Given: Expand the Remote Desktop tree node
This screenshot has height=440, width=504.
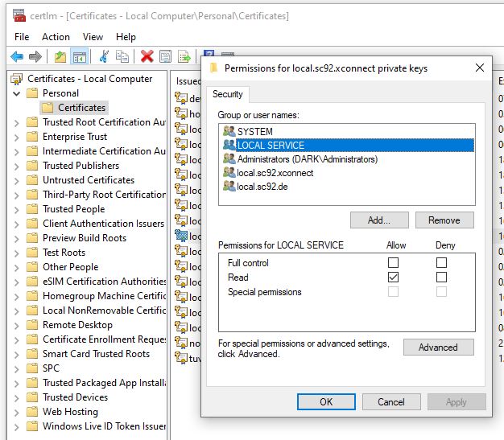Looking at the screenshot, I should pos(17,325).
